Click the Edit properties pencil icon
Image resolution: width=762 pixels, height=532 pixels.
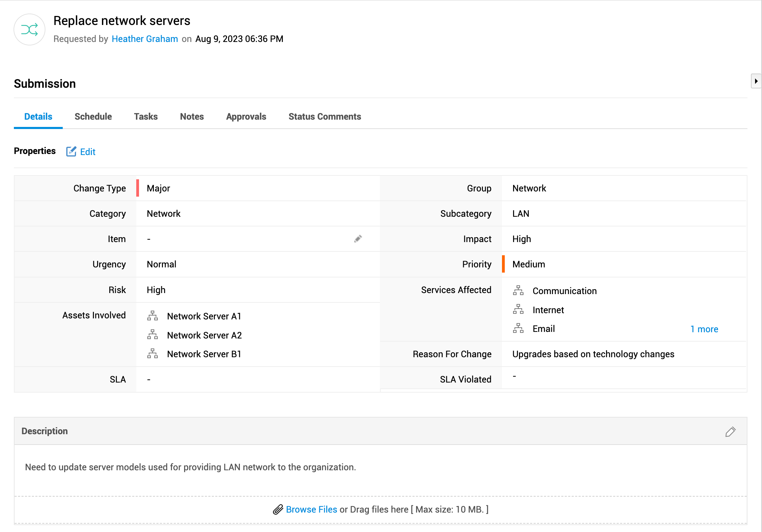pos(71,152)
